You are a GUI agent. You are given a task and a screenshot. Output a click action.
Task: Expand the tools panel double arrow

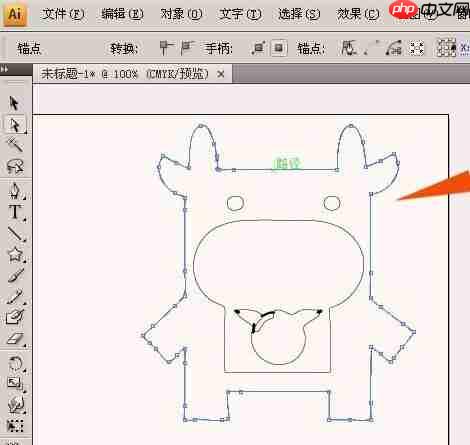[4, 69]
